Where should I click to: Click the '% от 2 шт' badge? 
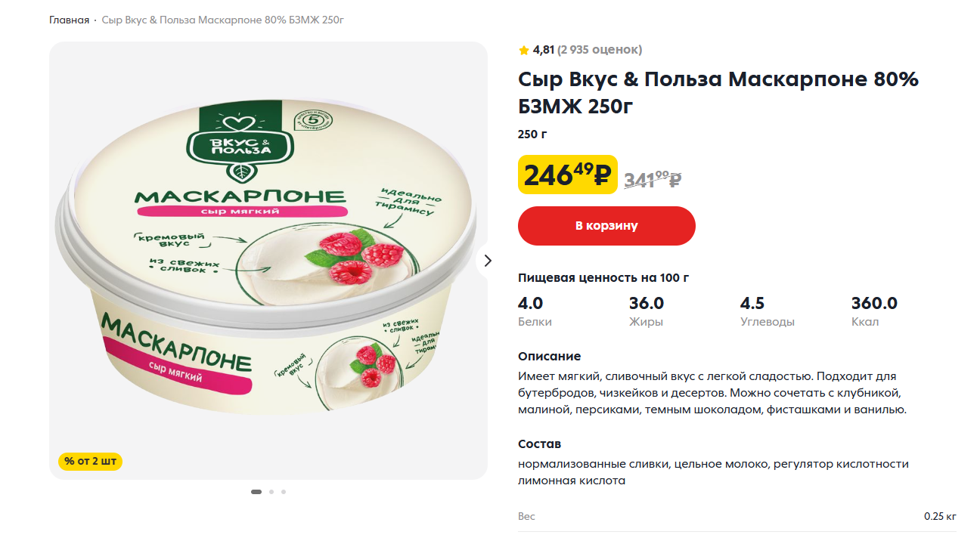[x=90, y=461]
